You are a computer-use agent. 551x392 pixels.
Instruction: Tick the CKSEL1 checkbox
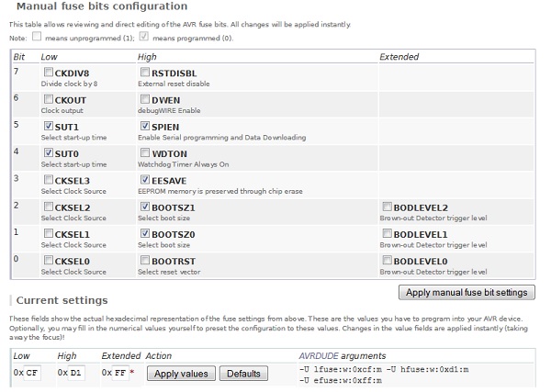[x=49, y=233]
